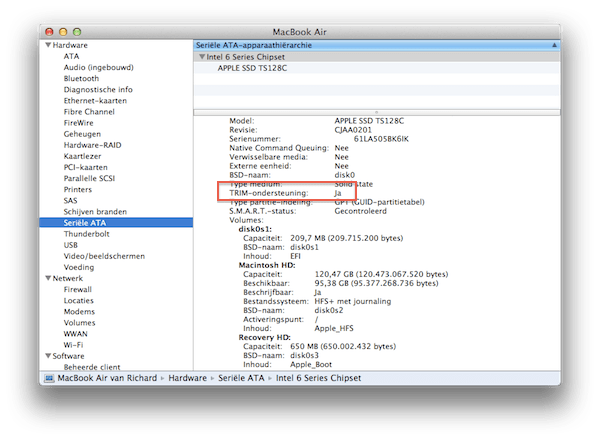600x440 pixels.
Task: Click 95,38 GB Beschikbaar value
Action: point(376,284)
